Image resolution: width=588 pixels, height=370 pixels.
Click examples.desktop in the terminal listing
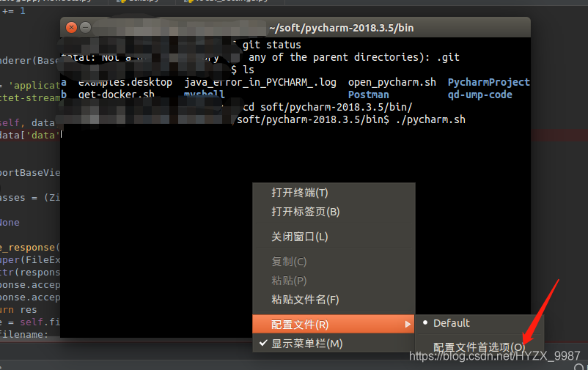125,83
